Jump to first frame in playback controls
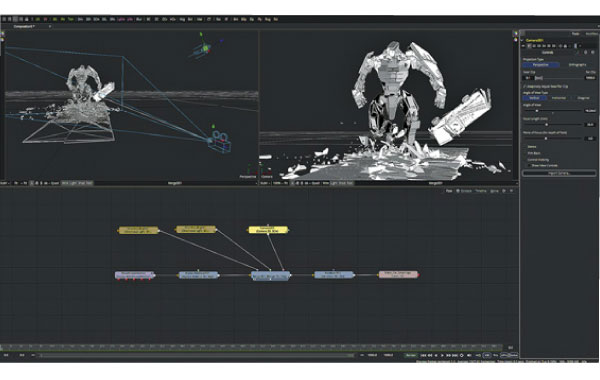Screen dimensions: 600x380 coord(423,356)
